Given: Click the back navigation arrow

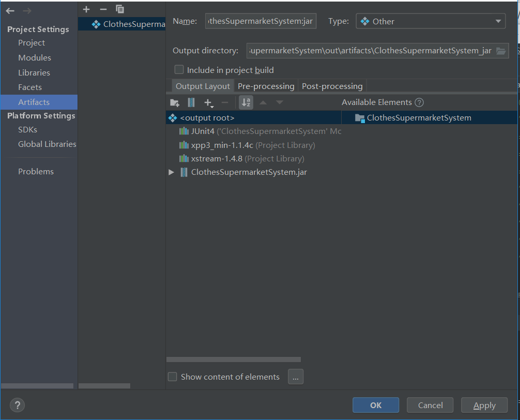Looking at the screenshot, I should (10, 11).
